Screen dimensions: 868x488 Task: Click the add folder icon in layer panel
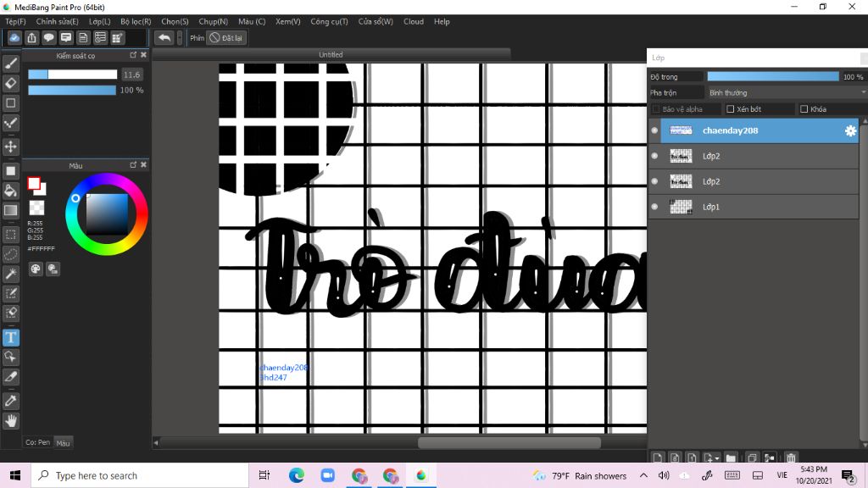(731, 457)
